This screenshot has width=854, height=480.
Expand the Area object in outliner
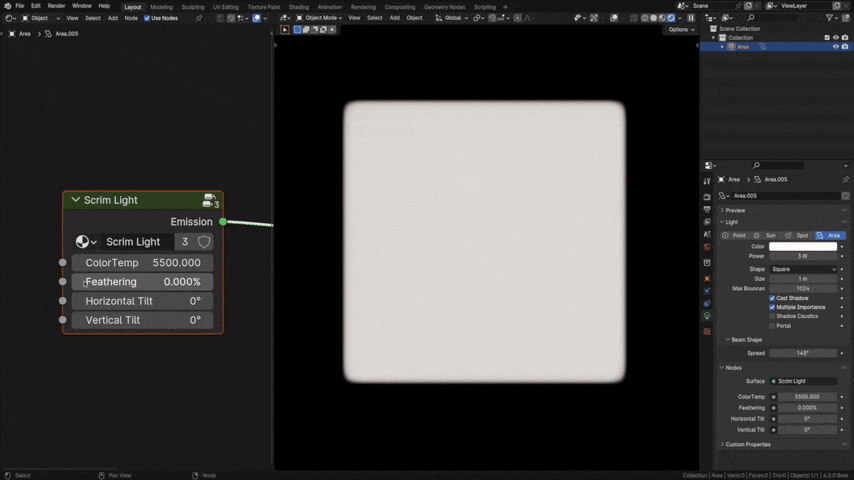[722, 47]
